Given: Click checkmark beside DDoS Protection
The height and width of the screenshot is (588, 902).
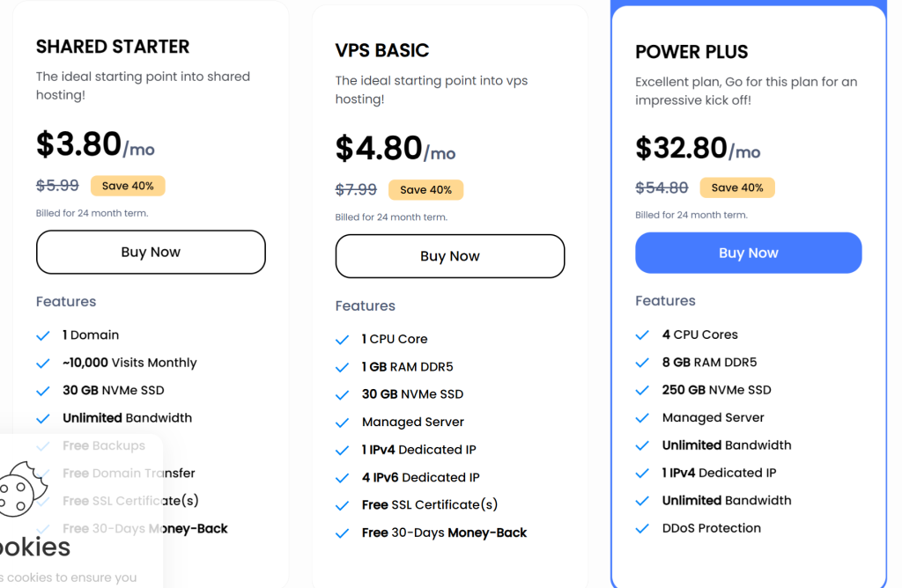Looking at the screenshot, I should coord(642,528).
